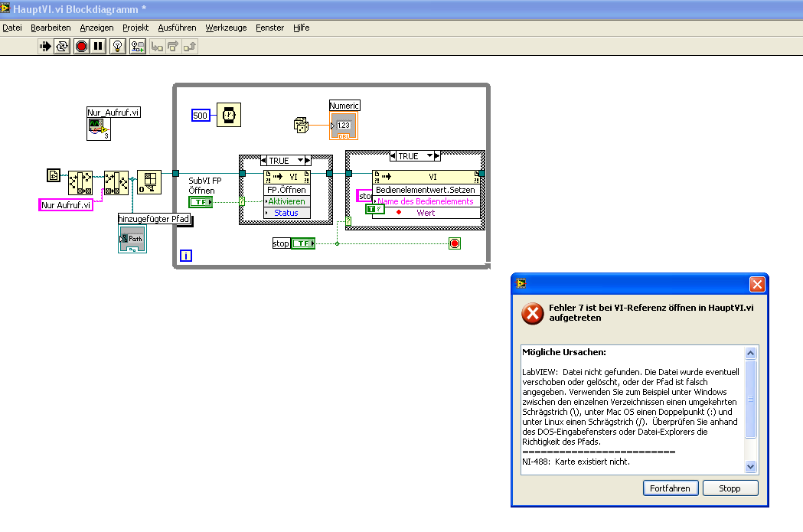Click the SubVI FP Öffnen boolean terminal
The height and width of the screenshot is (532, 803).
pos(201,202)
